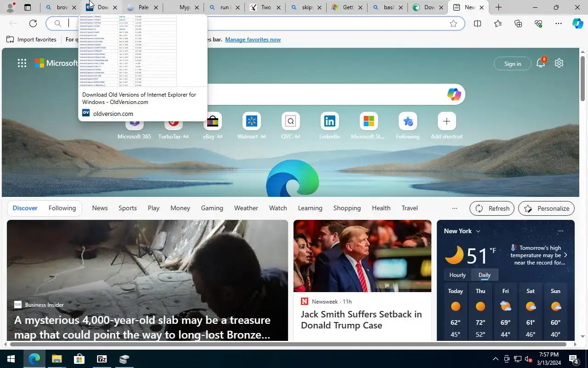588x368 pixels.
Task: Open the Windows Start menu
Action: click(11, 359)
